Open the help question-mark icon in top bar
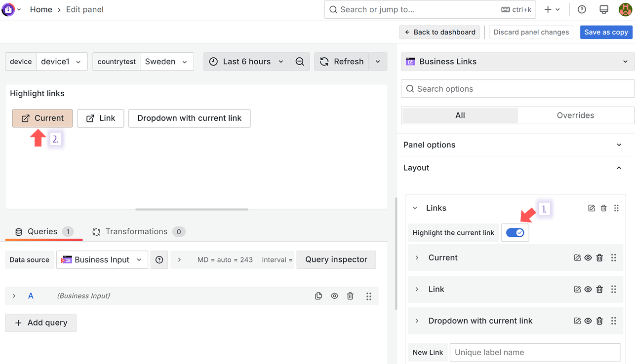635x364 pixels. tap(582, 9)
